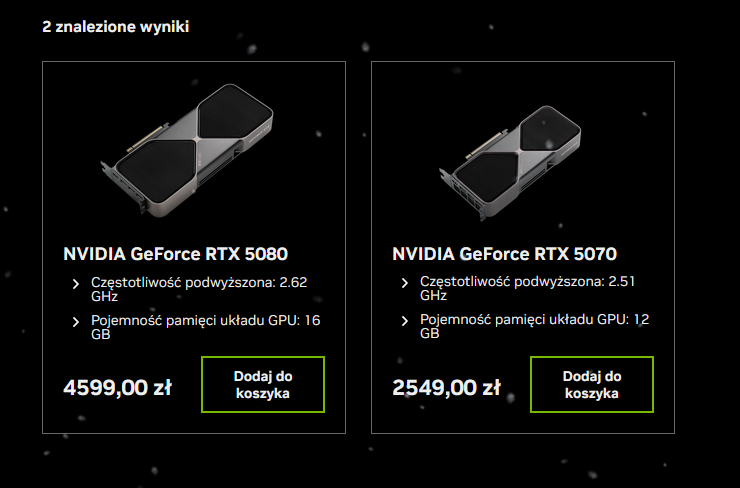Select the 2.62 GHz frequency spec text

[x=198, y=289]
